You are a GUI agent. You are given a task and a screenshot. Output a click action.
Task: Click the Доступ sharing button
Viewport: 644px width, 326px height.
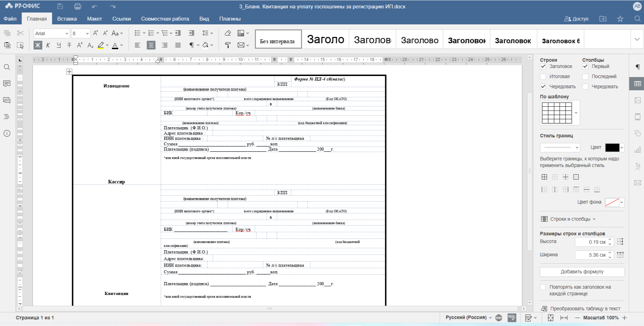576,19
